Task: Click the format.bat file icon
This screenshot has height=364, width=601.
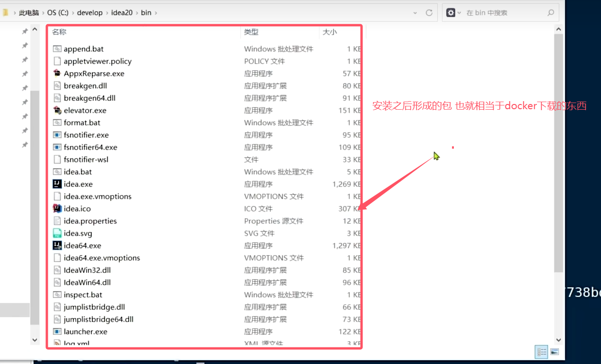Action: [x=57, y=122]
